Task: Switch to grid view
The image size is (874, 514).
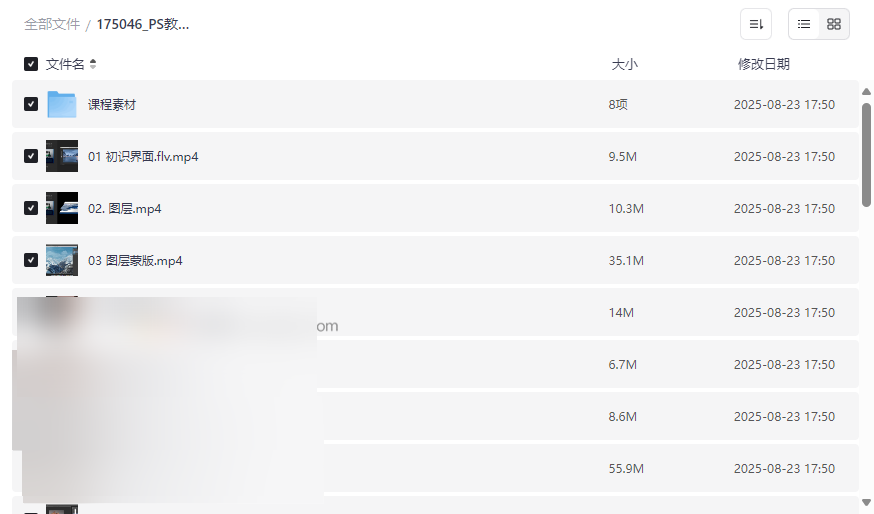Action: click(834, 24)
